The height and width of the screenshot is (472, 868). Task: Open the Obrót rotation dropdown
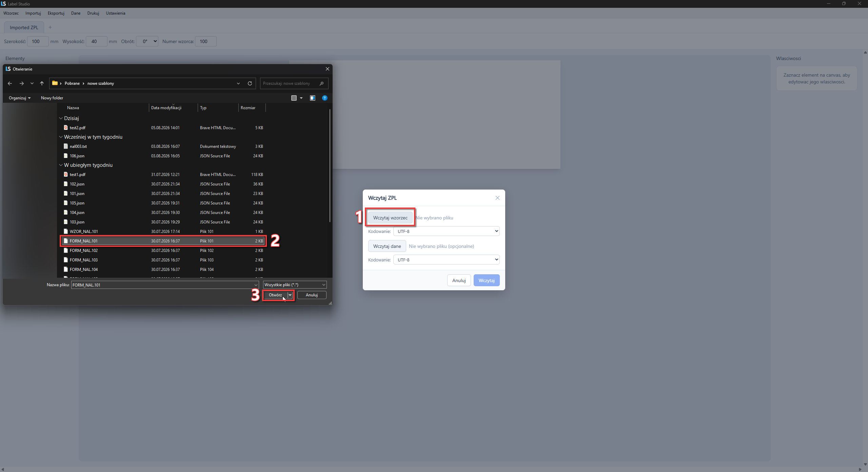pyautogui.click(x=147, y=41)
